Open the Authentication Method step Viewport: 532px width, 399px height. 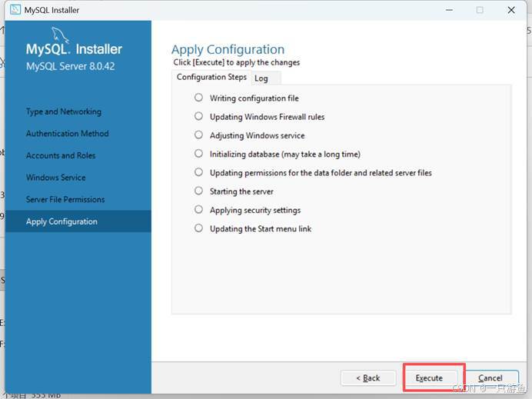[67, 133]
